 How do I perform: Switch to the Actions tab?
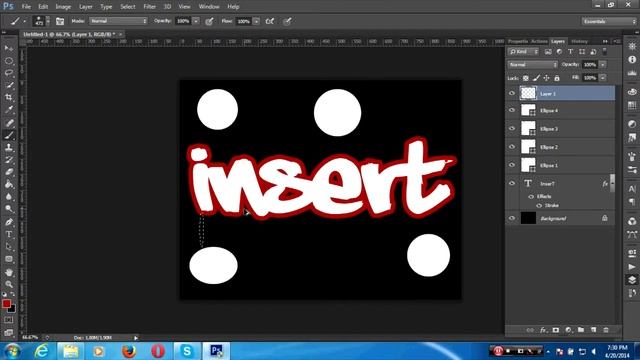tap(539, 41)
